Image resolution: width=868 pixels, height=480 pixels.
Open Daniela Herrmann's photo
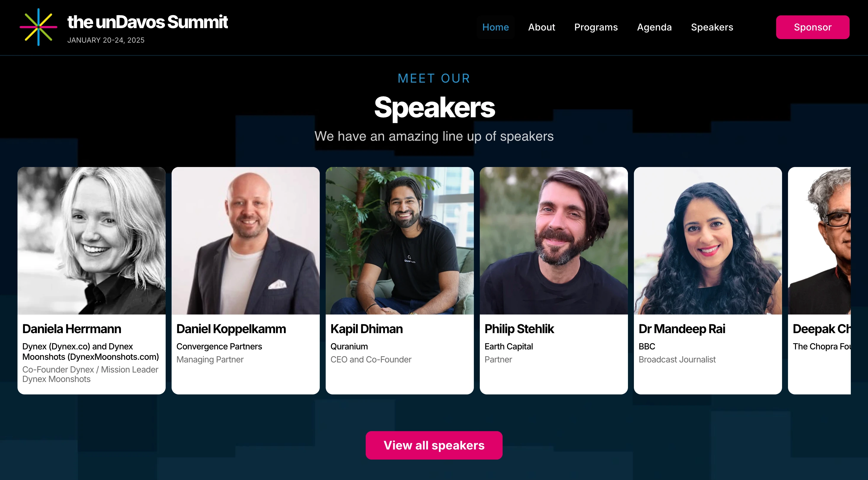coord(91,241)
